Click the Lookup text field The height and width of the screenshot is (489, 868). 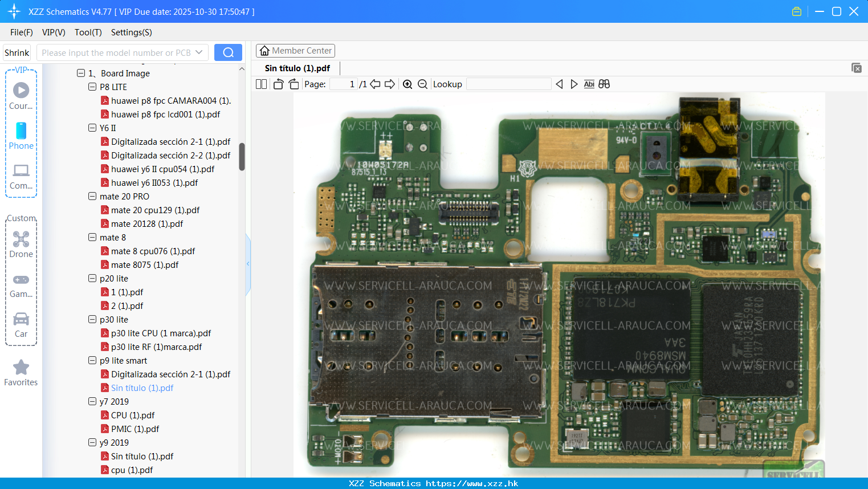point(508,84)
